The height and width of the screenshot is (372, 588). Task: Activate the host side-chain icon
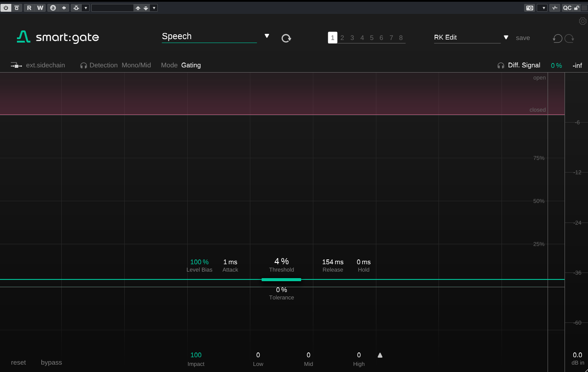click(76, 8)
